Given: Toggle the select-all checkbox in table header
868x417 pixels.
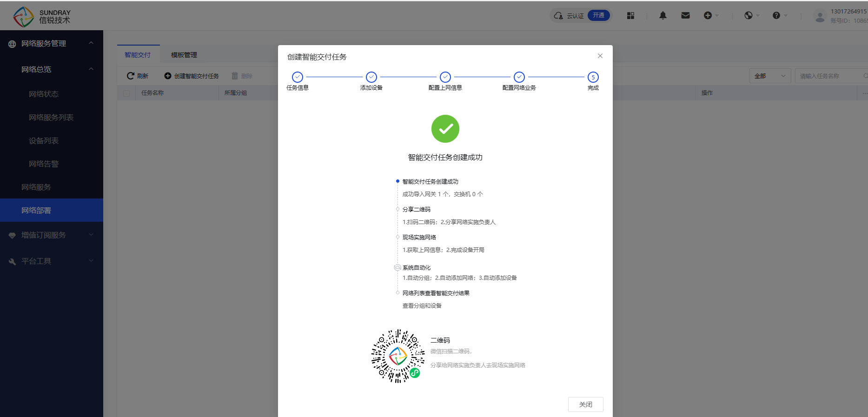Looking at the screenshot, I should [x=126, y=93].
